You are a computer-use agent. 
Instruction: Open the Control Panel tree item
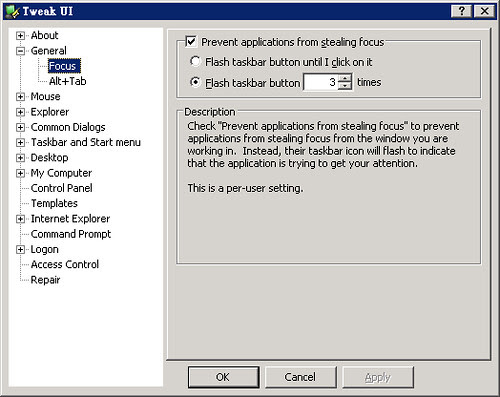point(61,188)
